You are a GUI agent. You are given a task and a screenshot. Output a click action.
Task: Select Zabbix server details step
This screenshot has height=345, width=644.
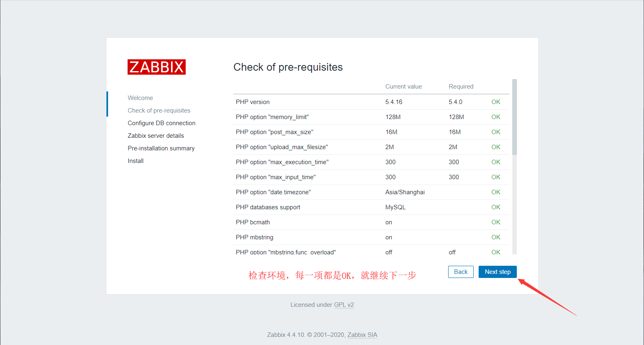coord(156,136)
